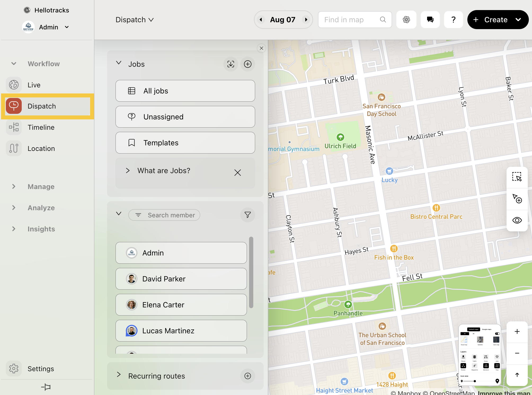Dismiss the What are Jobs? card

[238, 173]
